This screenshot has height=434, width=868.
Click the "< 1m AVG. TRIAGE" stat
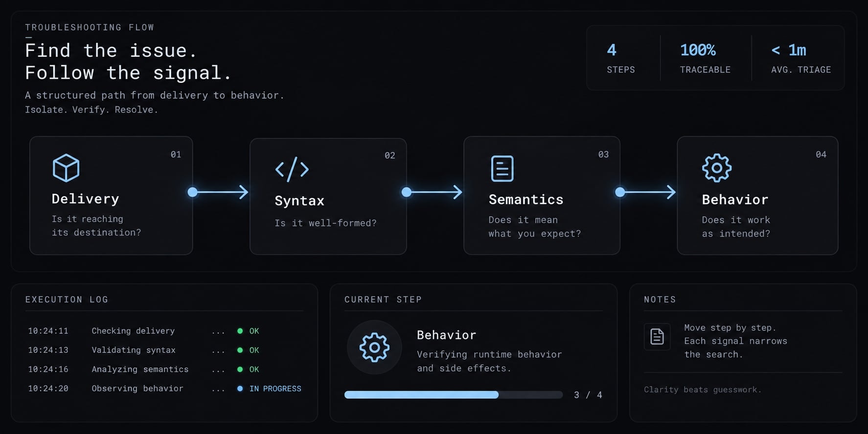pos(801,59)
